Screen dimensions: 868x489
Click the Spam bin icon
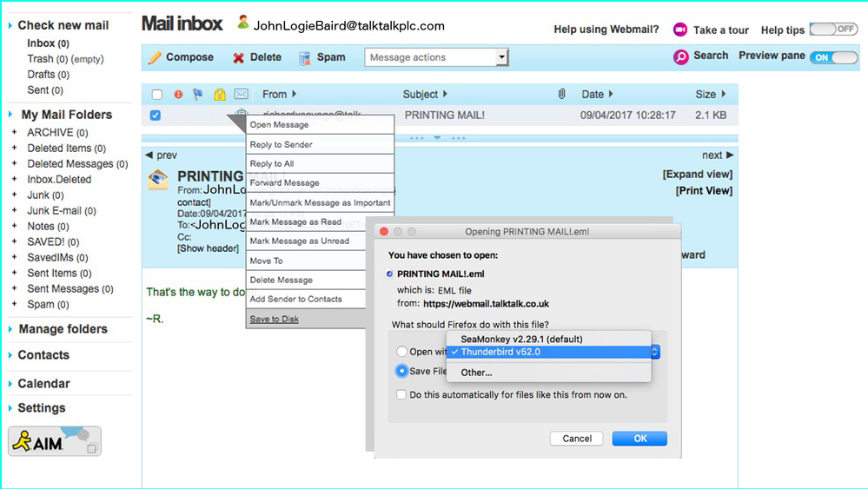click(x=304, y=58)
